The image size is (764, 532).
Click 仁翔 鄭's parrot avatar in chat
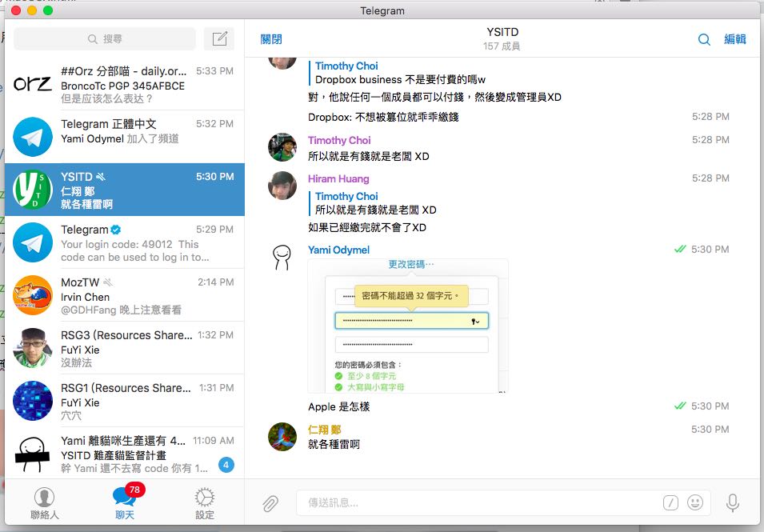pos(282,437)
